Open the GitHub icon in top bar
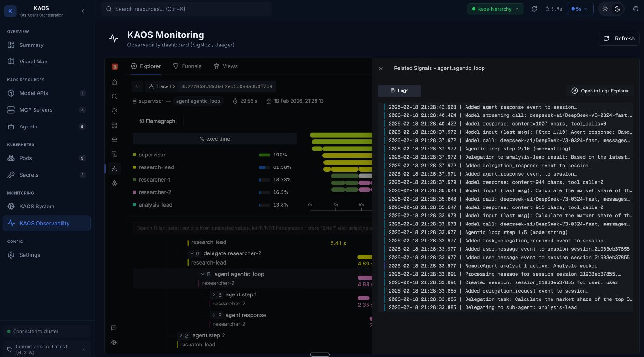The width and height of the screenshot is (644, 357). point(636,9)
